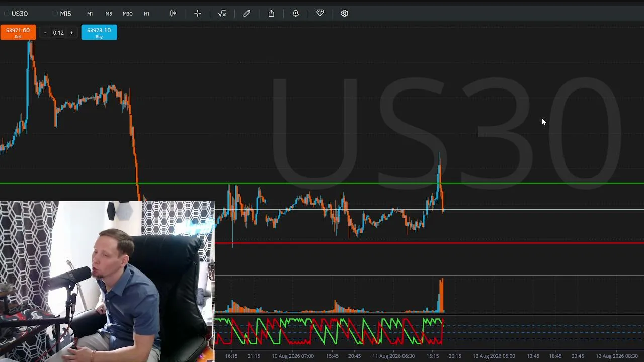
Task: Switch to the M5 timeframe
Action: coord(109,14)
